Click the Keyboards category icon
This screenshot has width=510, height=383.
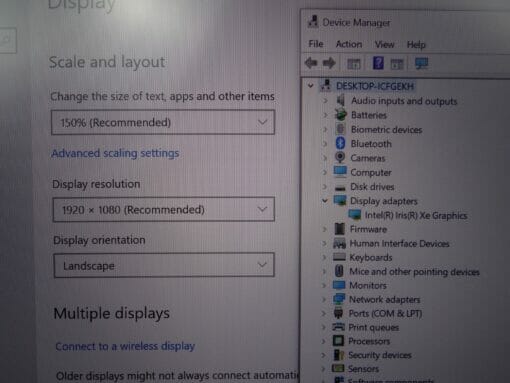339,257
